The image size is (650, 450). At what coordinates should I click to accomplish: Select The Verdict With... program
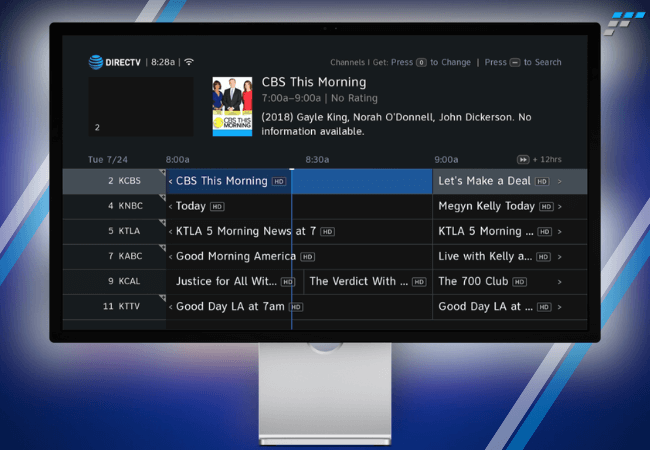(368, 282)
